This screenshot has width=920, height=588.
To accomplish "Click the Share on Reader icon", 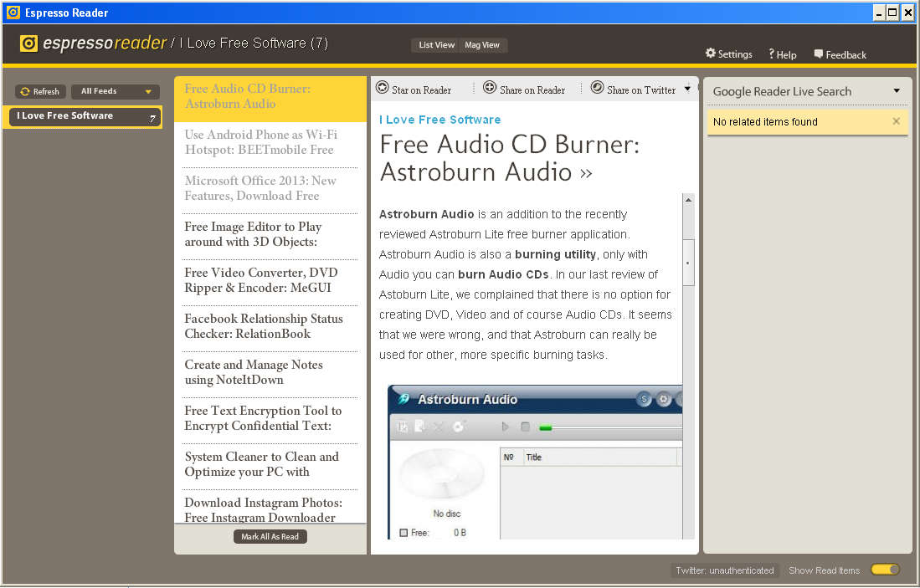I will click(x=490, y=88).
